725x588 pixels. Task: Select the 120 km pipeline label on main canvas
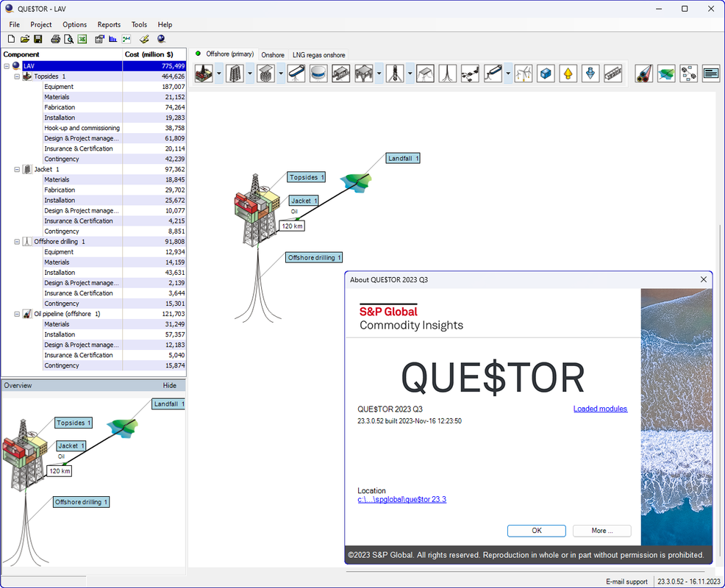pos(292,226)
